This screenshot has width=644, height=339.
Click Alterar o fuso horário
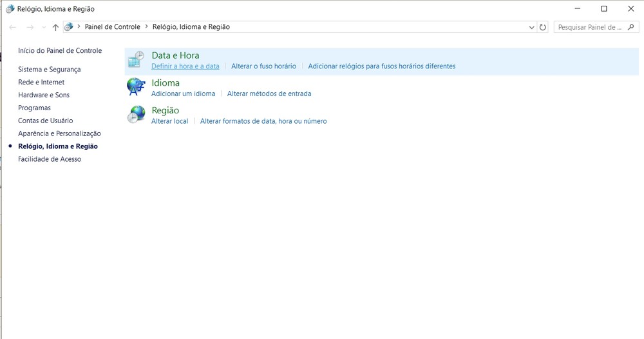[263, 66]
